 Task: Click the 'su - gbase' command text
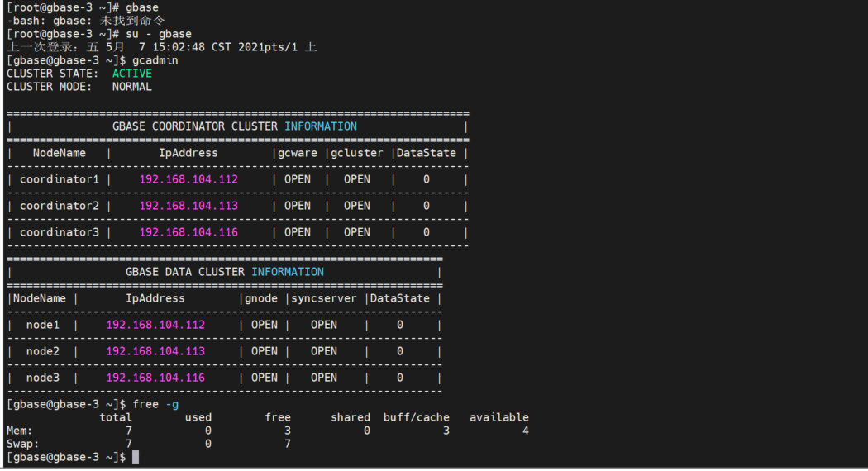[x=159, y=34]
